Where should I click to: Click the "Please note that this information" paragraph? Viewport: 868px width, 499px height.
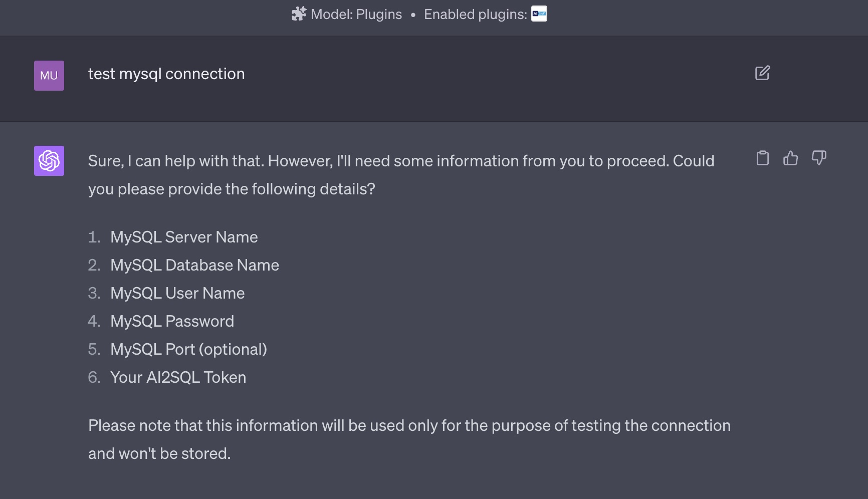point(409,425)
